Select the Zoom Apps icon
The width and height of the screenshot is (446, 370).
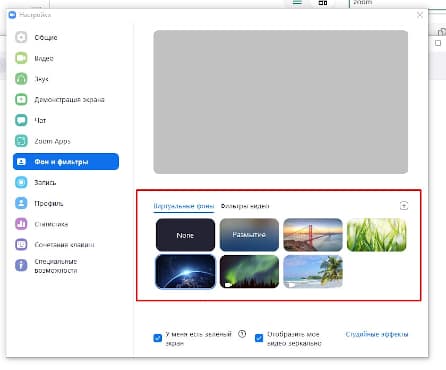click(x=21, y=141)
